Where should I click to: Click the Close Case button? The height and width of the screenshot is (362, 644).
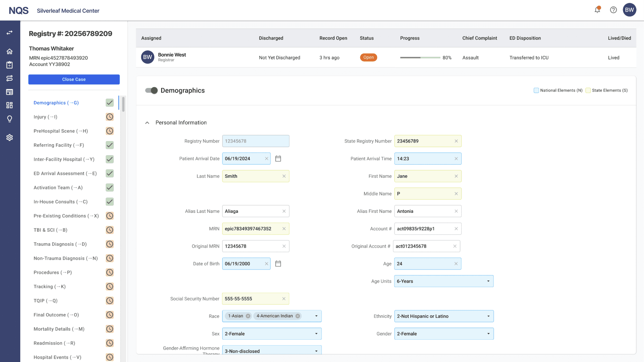74,79
